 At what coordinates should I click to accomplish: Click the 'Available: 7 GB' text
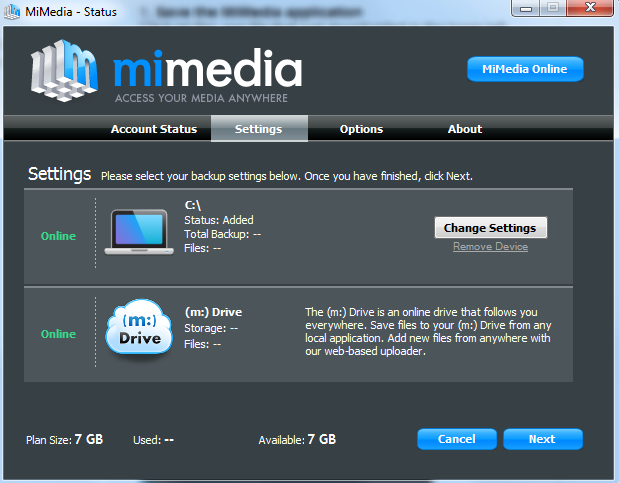click(297, 440)
